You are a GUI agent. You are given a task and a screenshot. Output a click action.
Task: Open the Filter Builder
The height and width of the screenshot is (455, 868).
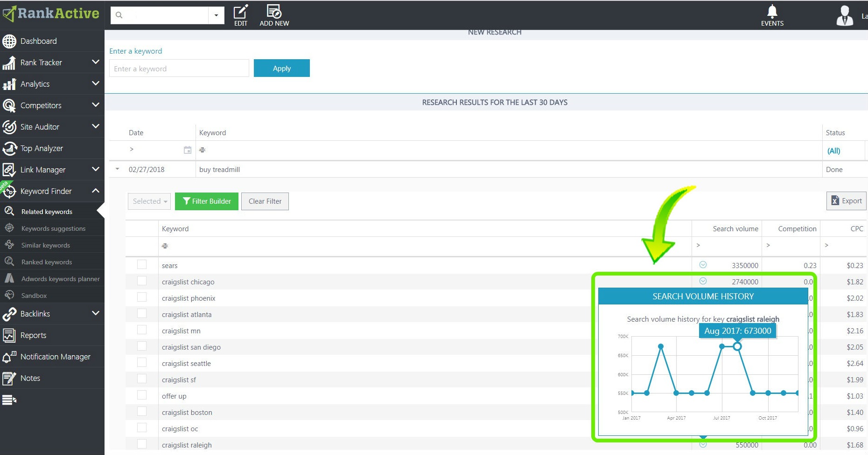(x=206, y=201)
